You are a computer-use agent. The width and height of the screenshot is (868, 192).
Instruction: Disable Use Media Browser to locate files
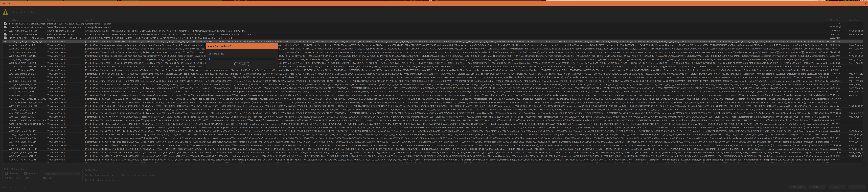(86, 180)
